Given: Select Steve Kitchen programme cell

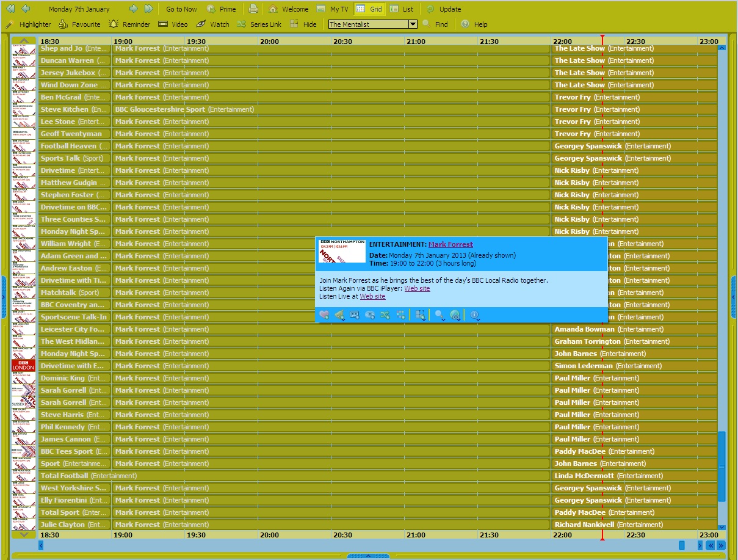Looking at the screenshot, I should click(x=74, y=109).
